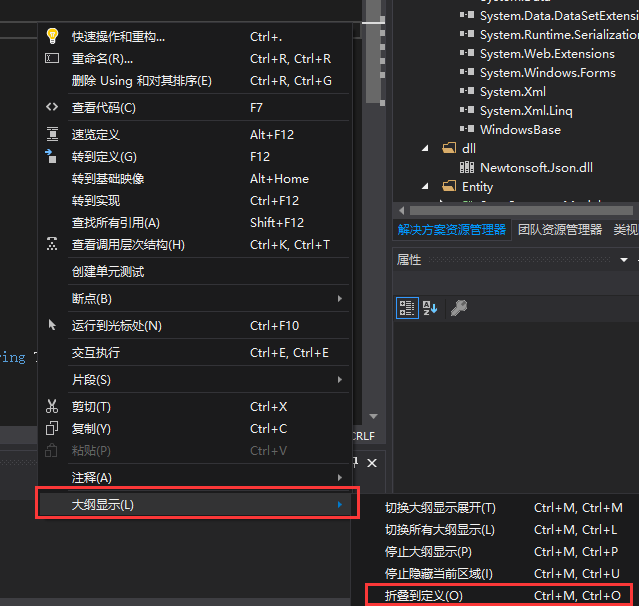Select System.Data.DataSetExtensions reference

pos(559,15)
